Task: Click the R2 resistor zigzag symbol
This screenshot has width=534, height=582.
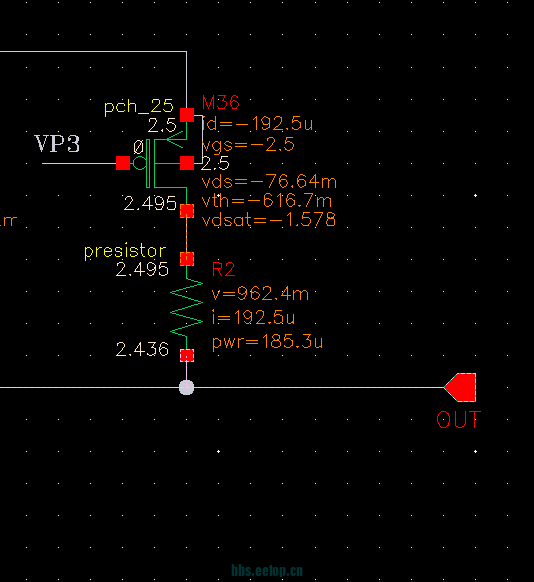Action: (x=186, y=308)
